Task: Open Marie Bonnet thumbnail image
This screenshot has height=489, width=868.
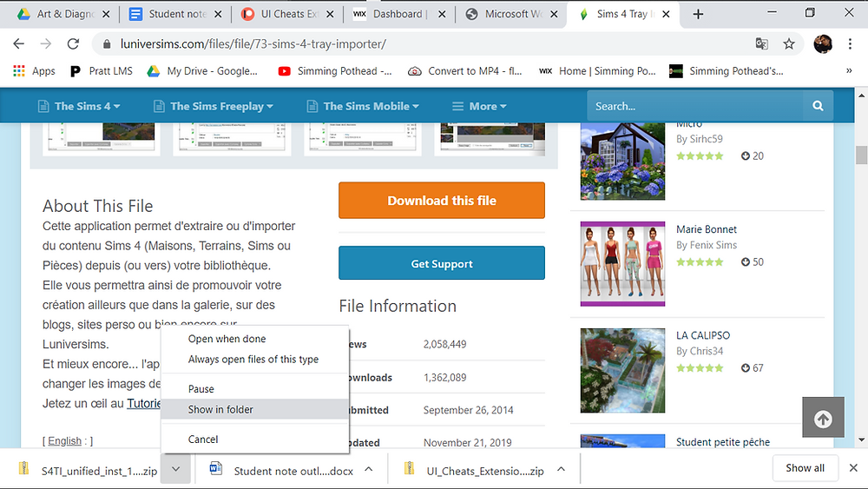Action: (x=622, y=263)
